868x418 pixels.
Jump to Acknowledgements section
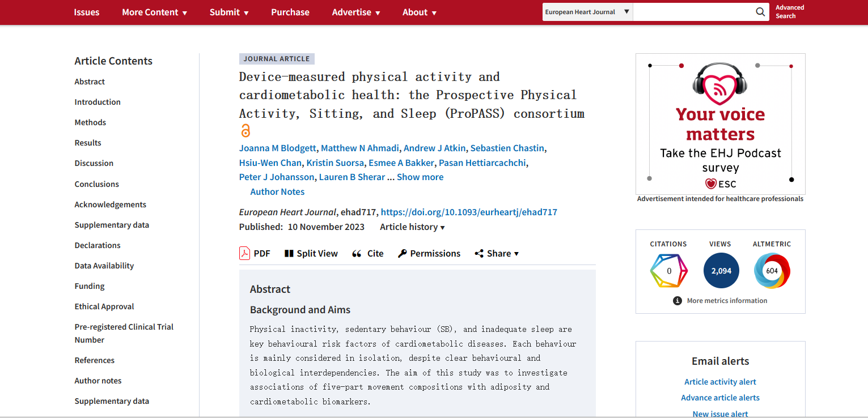[x=111, y=204]
